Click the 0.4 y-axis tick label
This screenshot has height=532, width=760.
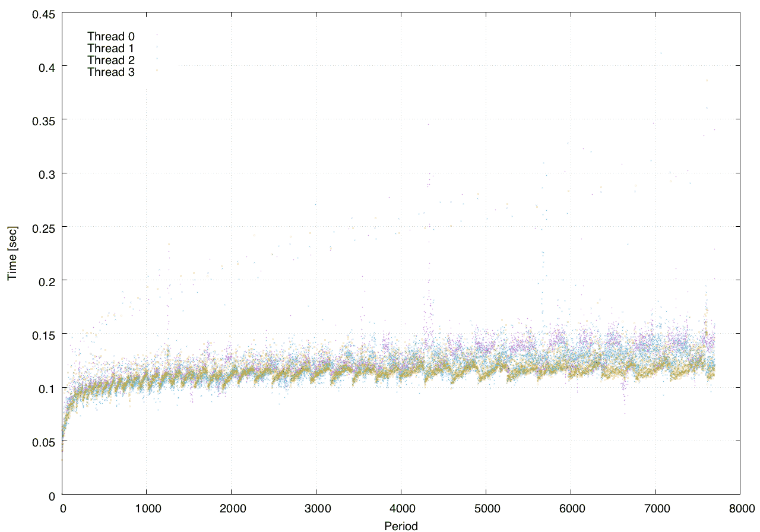[x=46, y=67]
